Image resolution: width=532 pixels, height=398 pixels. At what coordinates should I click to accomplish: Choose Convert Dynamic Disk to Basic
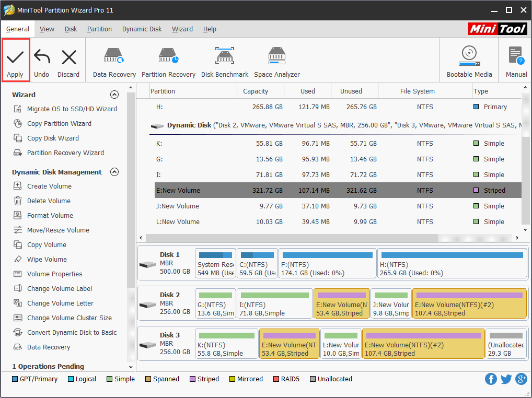point(65,332)
